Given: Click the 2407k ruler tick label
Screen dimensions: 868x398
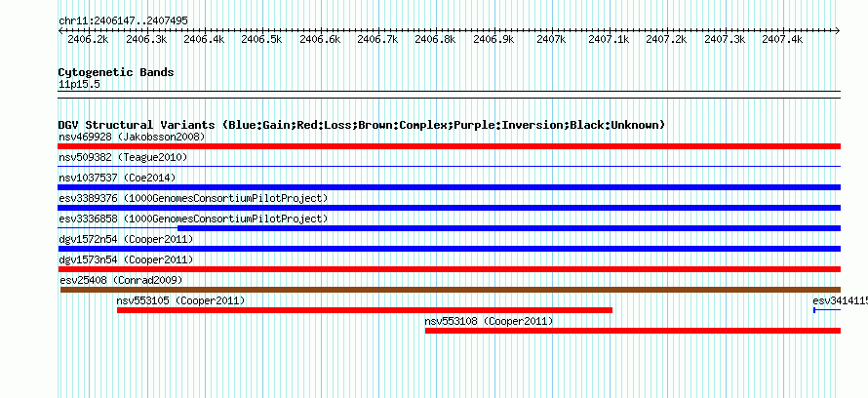Looking at the screenshot, I should 551,39.
